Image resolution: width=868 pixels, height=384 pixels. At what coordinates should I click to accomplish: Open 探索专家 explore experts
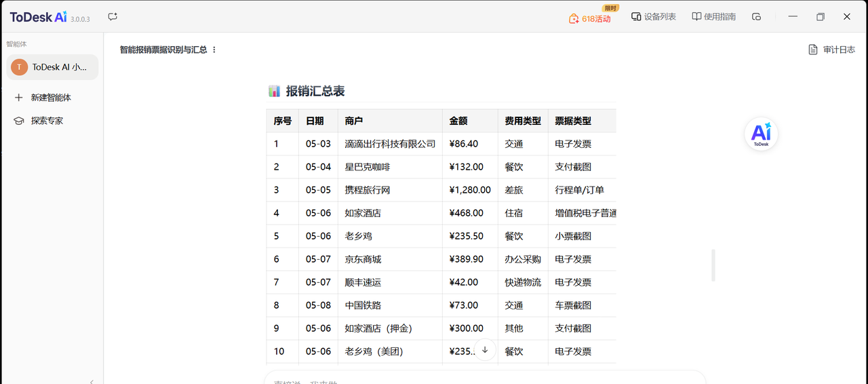click(x=39, y=121)
